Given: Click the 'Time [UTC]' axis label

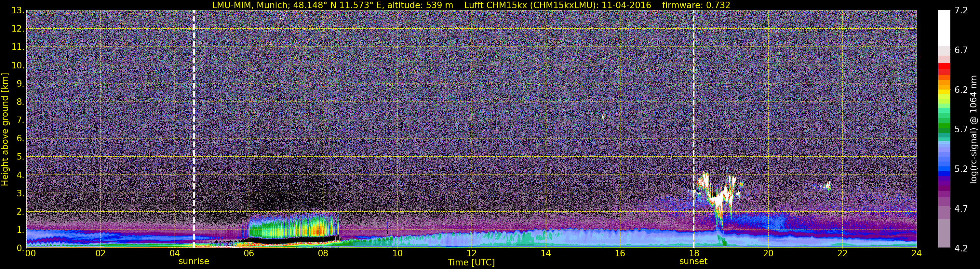Looking at the screenshot, I should 471,262.
